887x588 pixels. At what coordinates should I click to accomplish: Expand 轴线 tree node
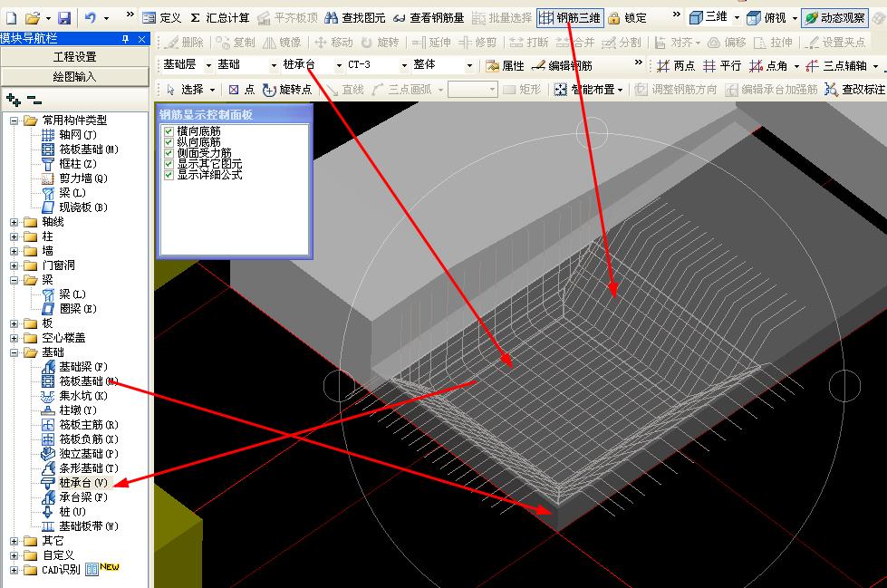click(14, 222)
